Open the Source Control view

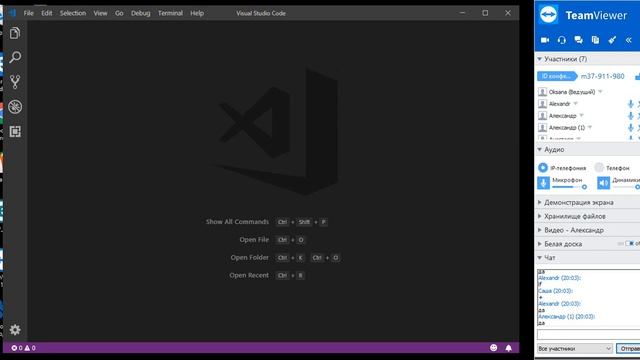coord(15,82)
